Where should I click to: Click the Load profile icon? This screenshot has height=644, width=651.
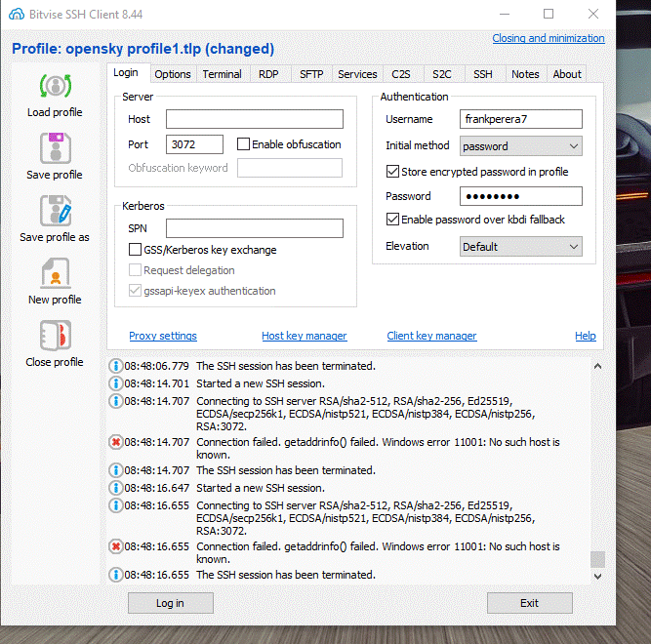pyautogui.click(x=56, y=86)
